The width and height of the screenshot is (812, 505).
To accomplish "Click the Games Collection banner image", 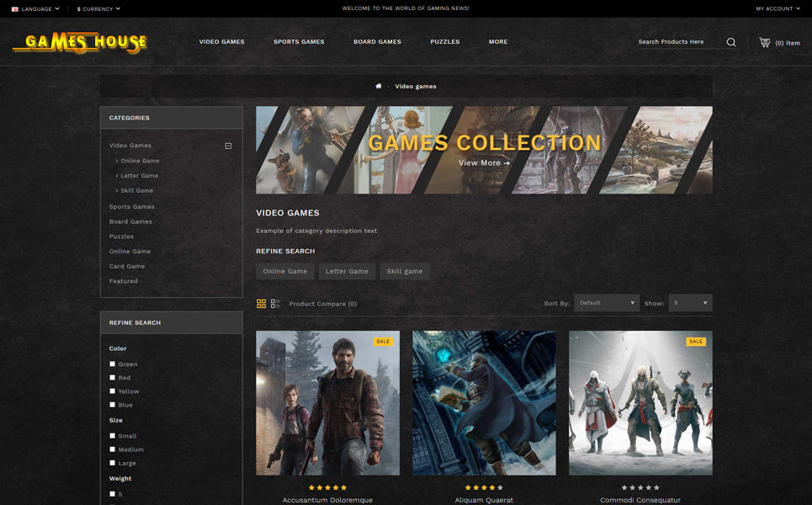I will point(484,150).
